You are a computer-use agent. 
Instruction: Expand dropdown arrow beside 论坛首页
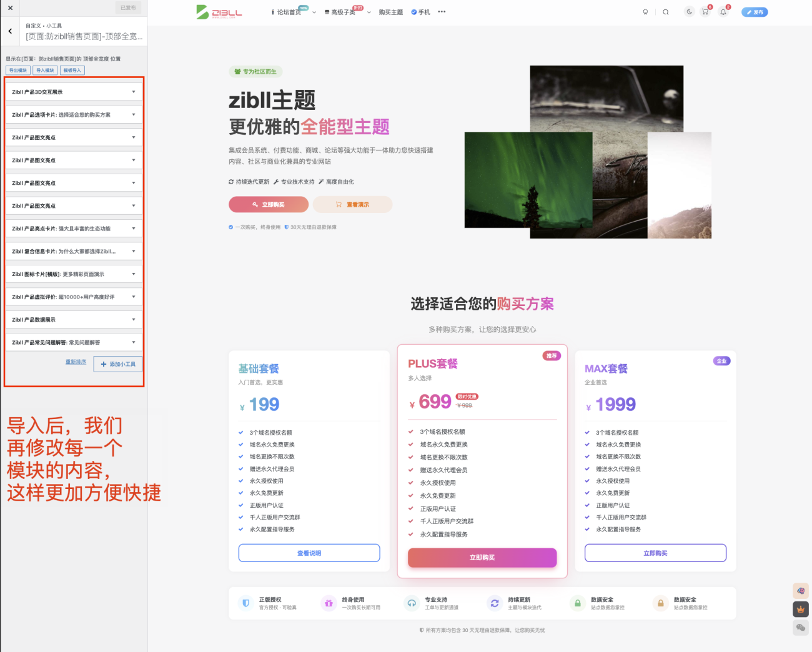314,12
